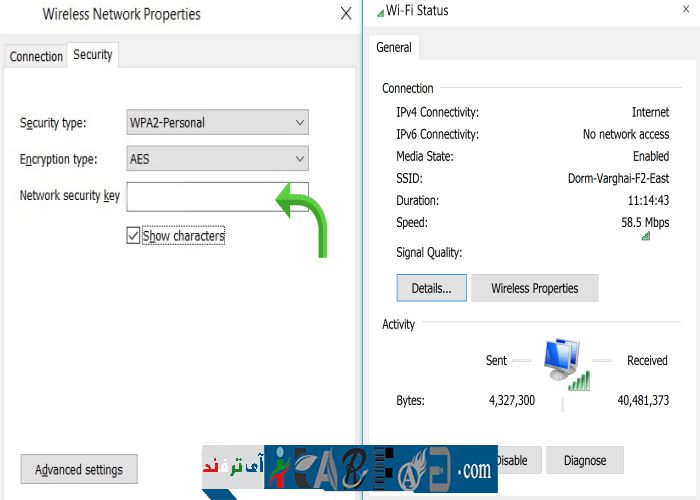Click the green curved arrow graphic
The image size is (700, 500).
pyautogui.click(x=305, y=213)
